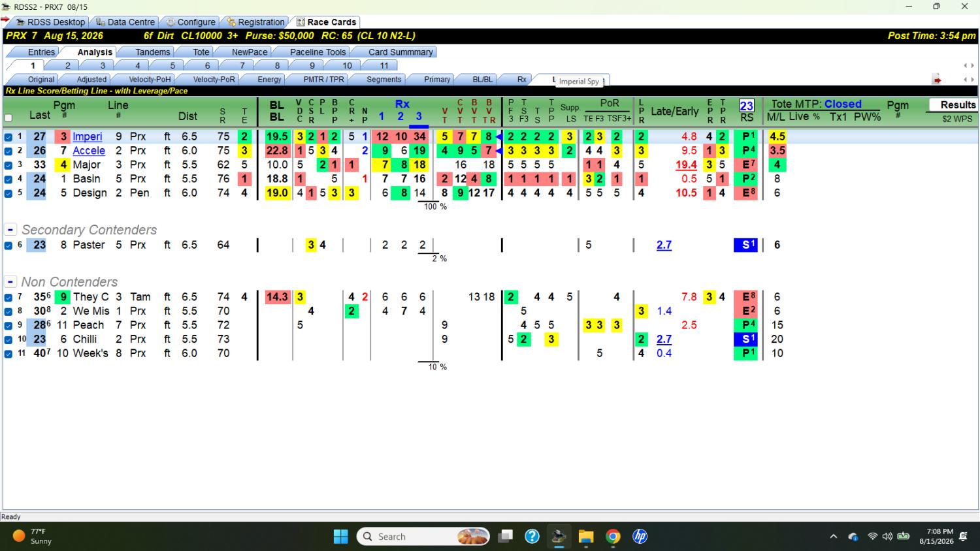
Task: Click the Configure gear icon
Action: tap(171, 22)
